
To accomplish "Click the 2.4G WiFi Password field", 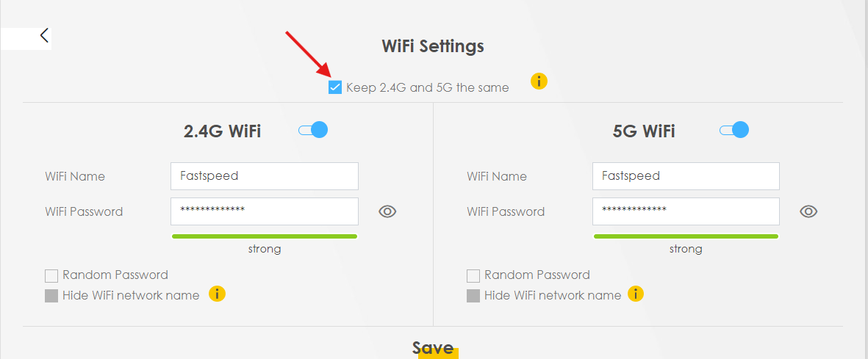I will point(265,211).
